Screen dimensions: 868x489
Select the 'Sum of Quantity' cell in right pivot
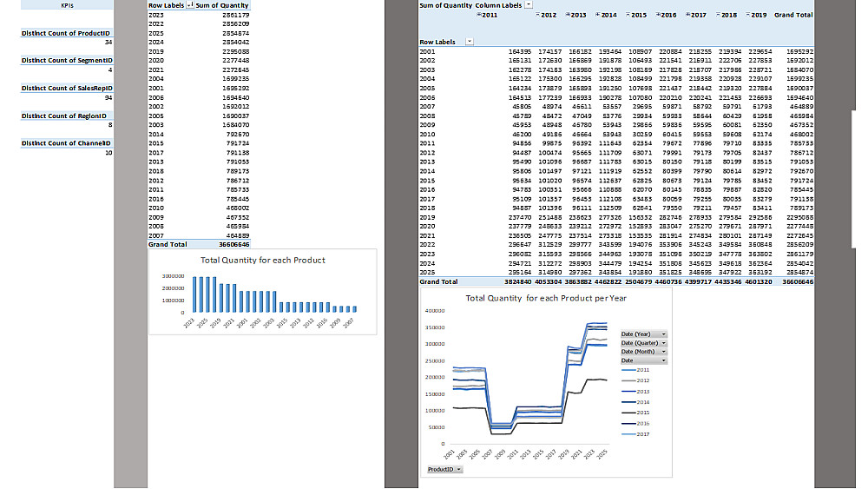445,5
